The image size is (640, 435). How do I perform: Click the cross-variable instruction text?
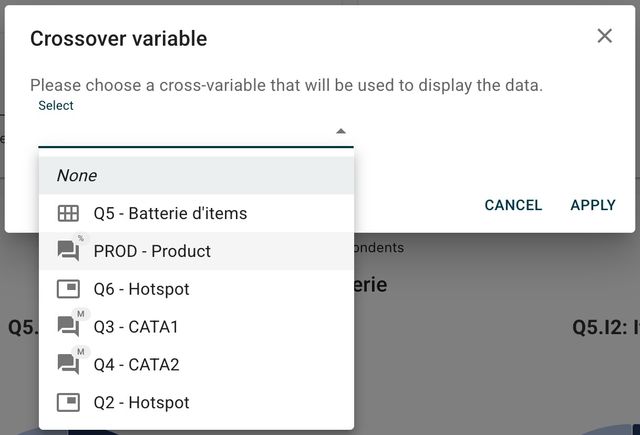(286, 85)
